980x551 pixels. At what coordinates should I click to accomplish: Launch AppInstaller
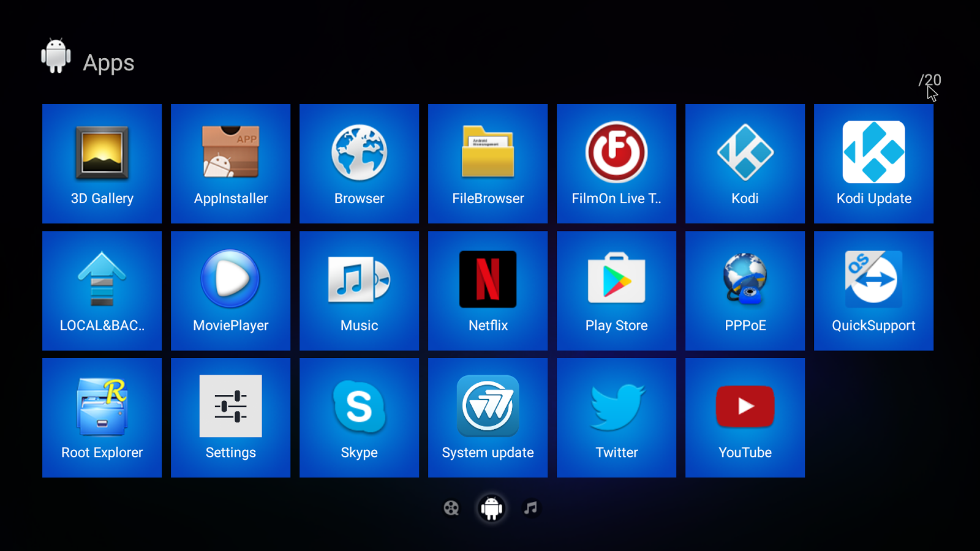230,163
